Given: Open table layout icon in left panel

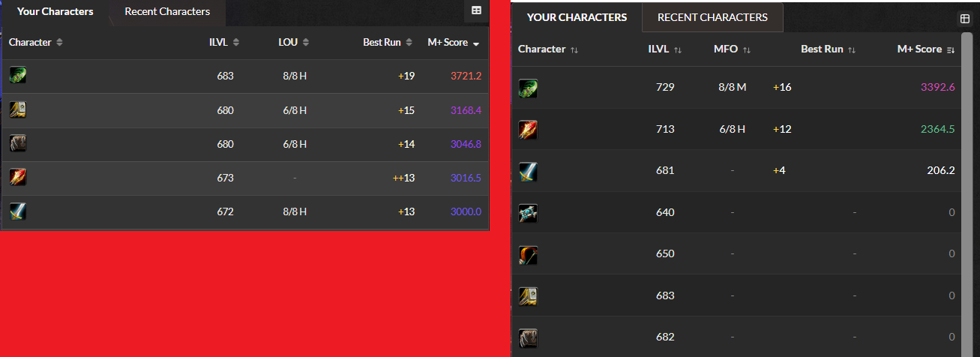Looking at the screenshot, I should click(476, 10).
